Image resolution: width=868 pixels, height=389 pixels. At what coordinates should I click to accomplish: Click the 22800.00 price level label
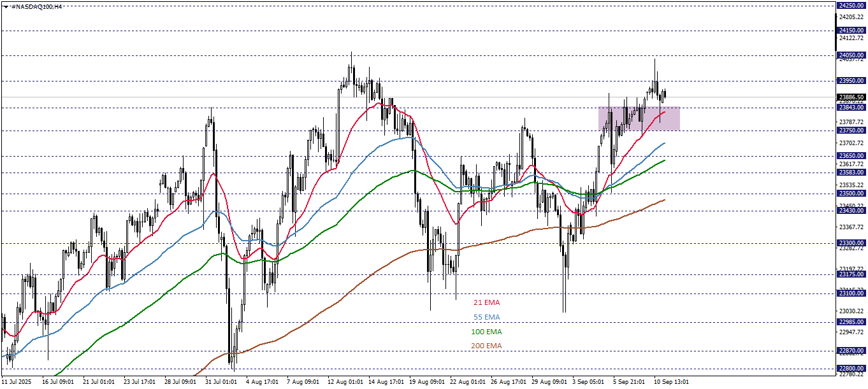coord(851,369)
